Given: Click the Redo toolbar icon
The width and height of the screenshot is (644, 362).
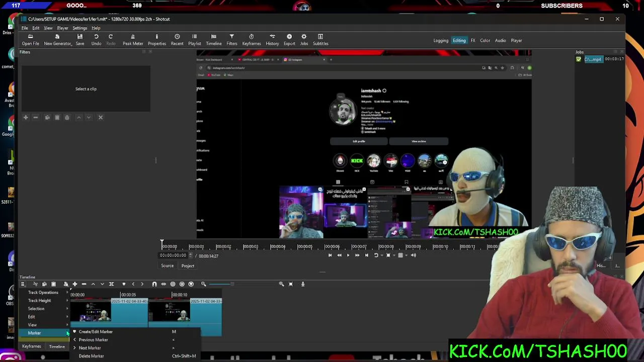Looking at the screenshot, I should tap(111, 40).
